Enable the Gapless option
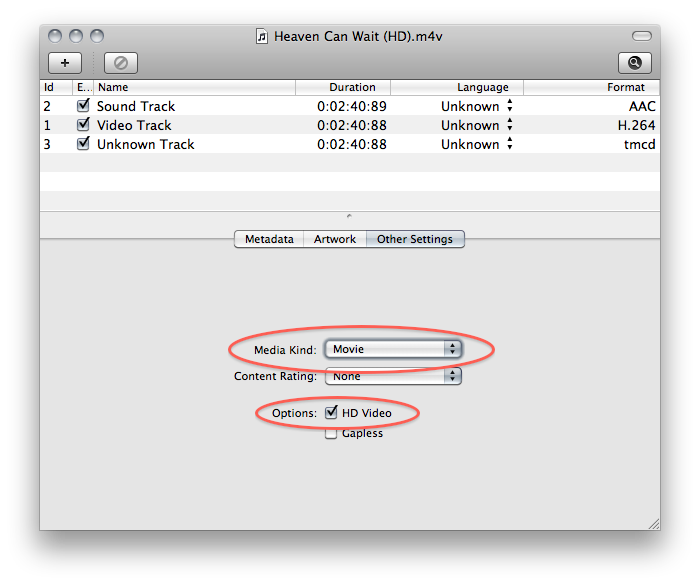The width and height of the screenshot is (700, 585). pos(331,434)
